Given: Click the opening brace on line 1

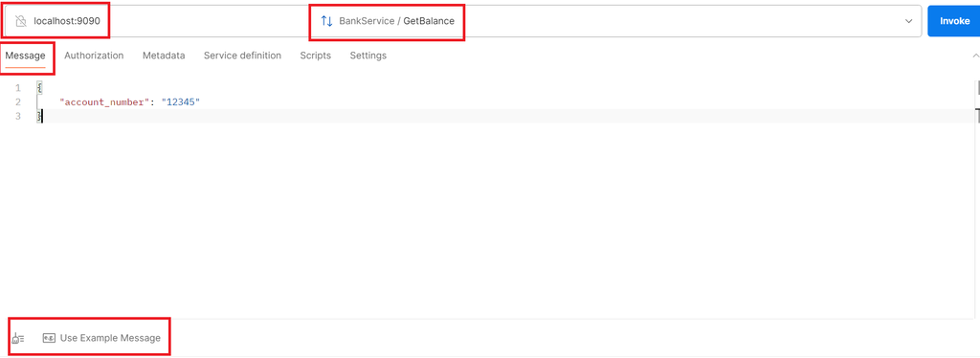Looking at the screenshot, I should pyautogui.click(x=39, y=87).
